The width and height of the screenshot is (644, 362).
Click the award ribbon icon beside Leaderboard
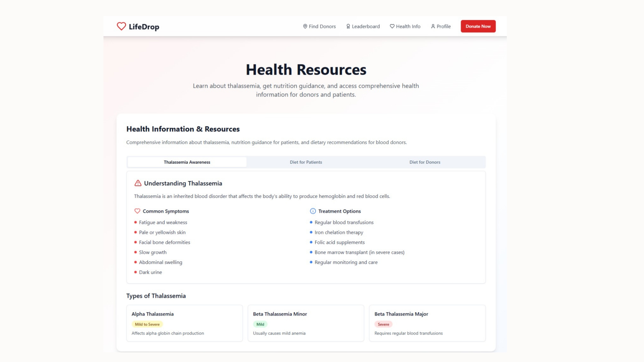coord(348,26)
